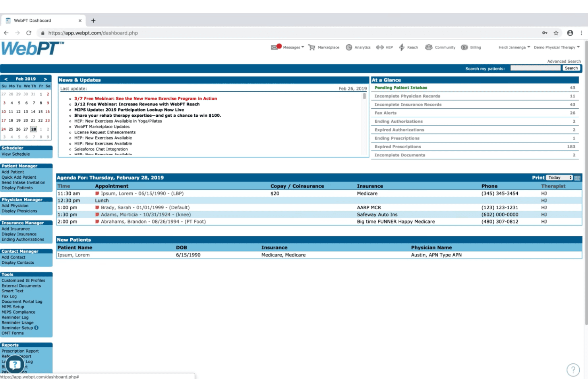Click the calendar grid icon beside Today
The height and width of the screenshot is (392, 588).
[577, 178]
